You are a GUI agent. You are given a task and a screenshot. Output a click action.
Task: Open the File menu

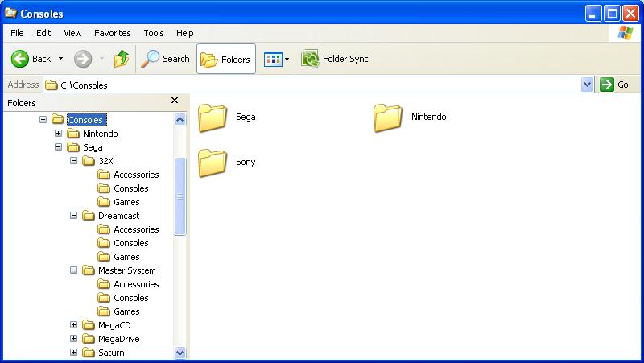(x=17, y=33)
